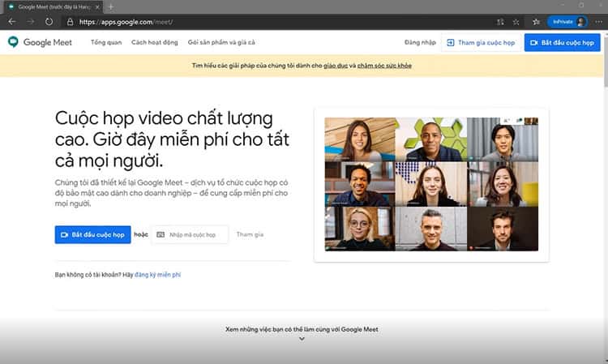
Task: Click the Google Meet logo icon
Action: coord(13,42)
